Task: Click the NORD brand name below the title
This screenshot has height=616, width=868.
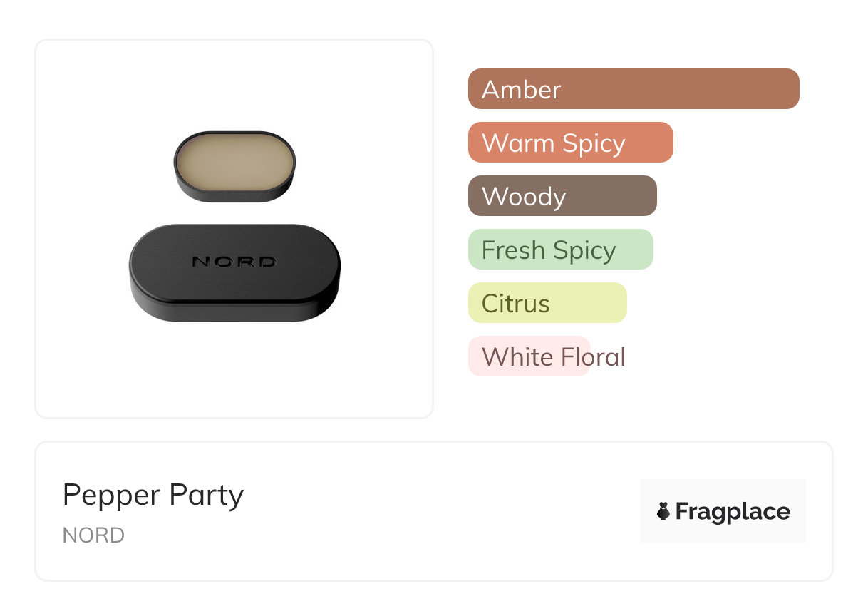Action: tap(93, 535)
